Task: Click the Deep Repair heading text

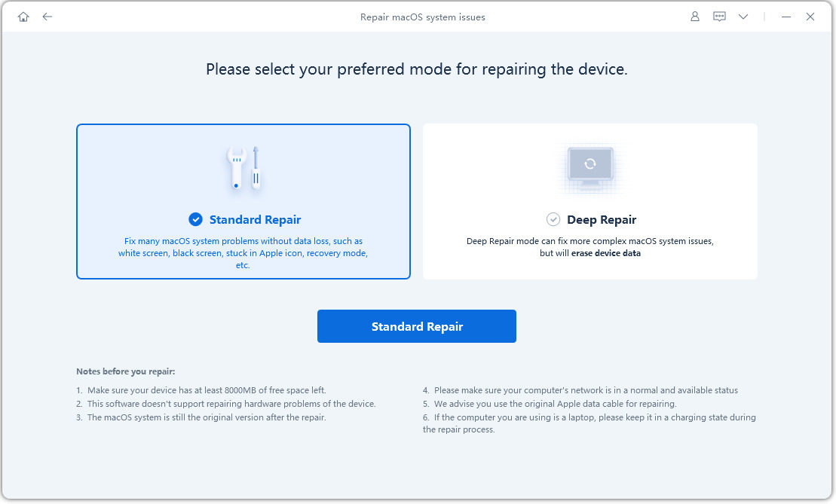Action: coord(602,220)
